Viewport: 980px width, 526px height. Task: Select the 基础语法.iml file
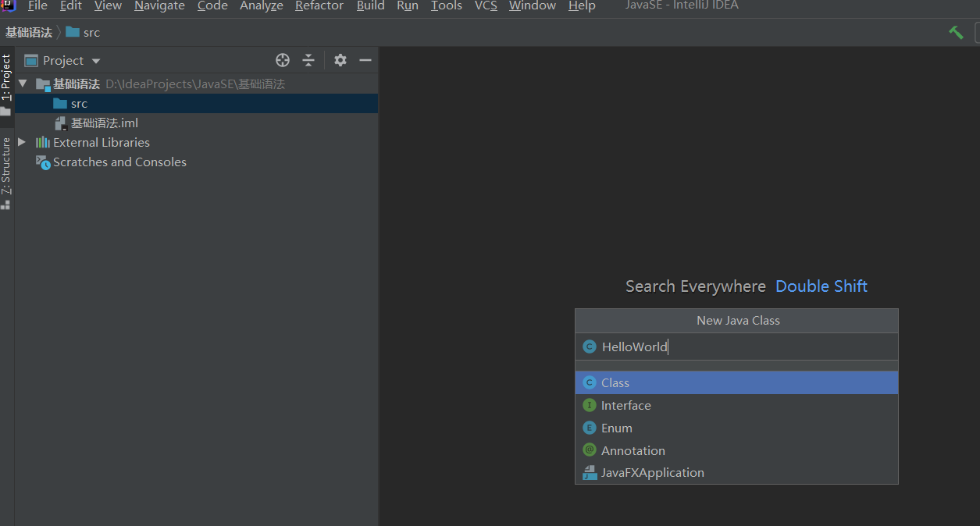[104, 123]
